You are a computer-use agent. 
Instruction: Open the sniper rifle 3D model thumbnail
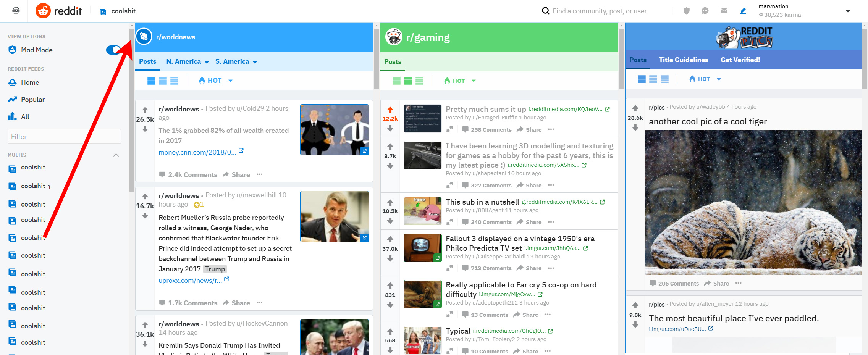pos(423,155)
